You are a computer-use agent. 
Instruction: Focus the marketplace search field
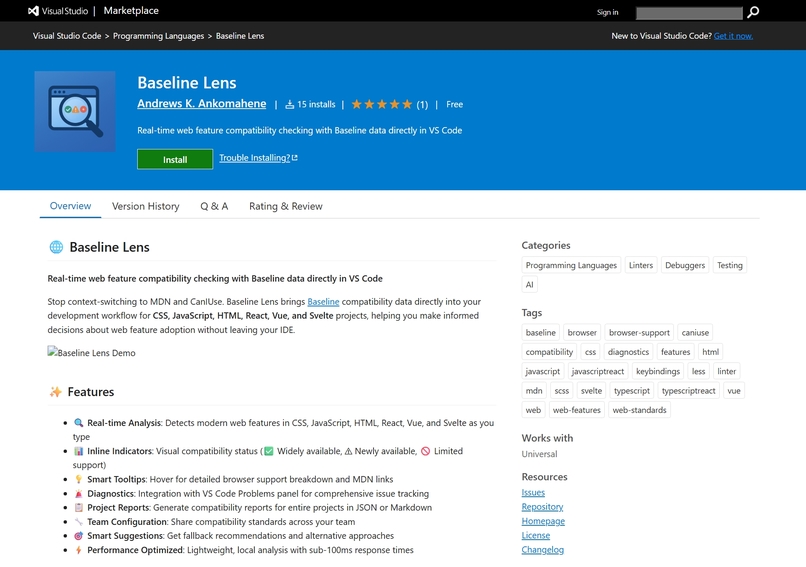(x=689, y=13)
